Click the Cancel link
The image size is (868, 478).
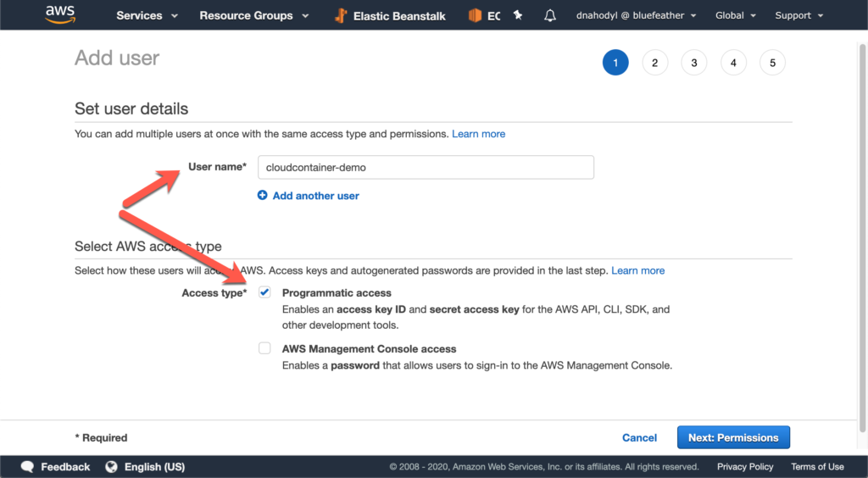tap(639, 437)
